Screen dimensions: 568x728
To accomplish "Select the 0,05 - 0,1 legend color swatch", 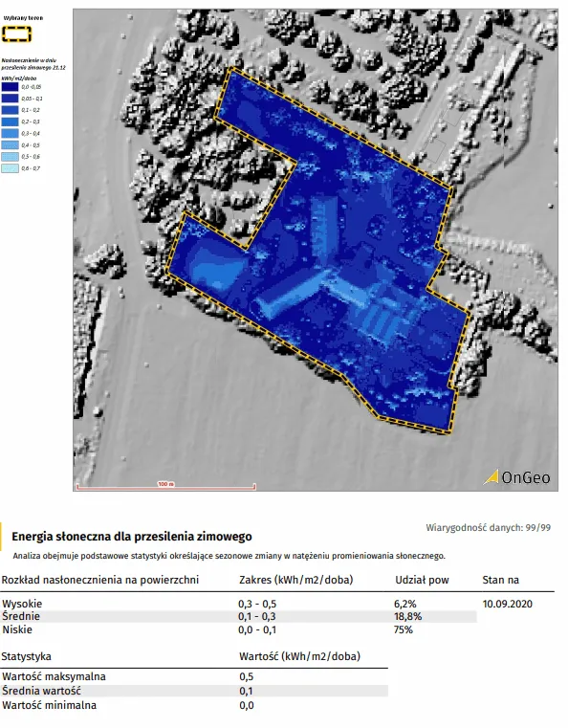I will coord(10,99).
